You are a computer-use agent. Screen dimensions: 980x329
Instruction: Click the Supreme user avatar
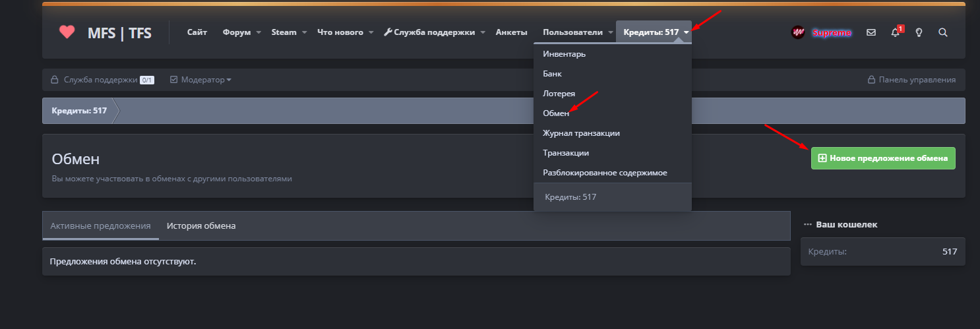coord(798,32)
